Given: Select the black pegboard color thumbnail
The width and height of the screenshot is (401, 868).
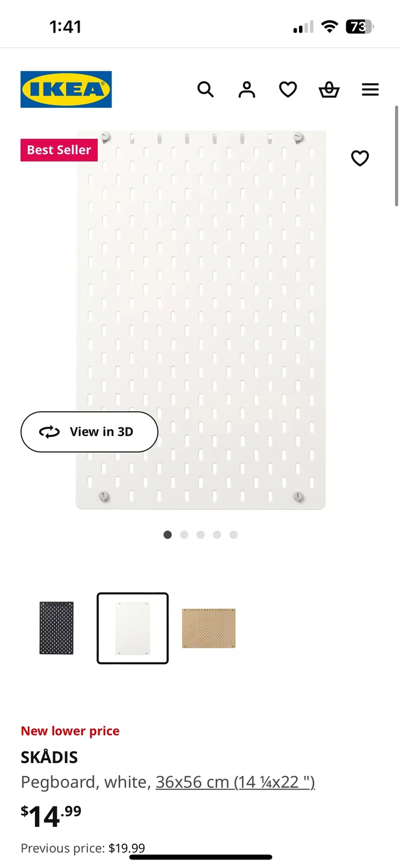Looking at the screenshot, I should pos(56,628).
